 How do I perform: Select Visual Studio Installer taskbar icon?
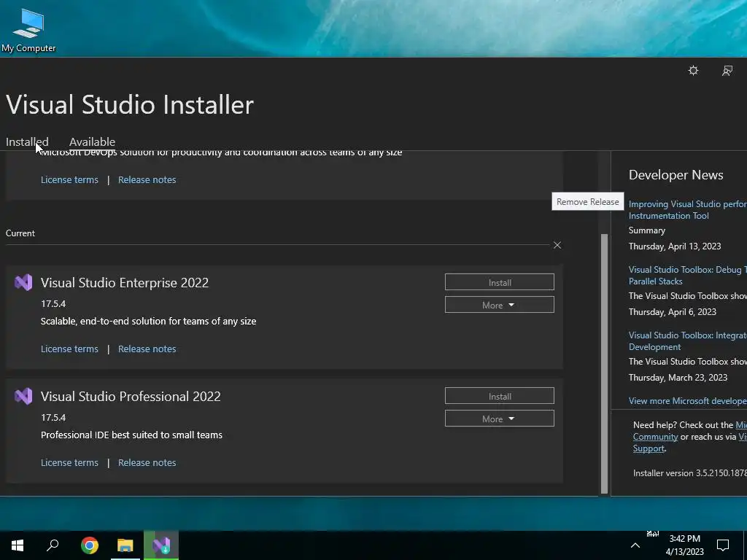pyautogui.click(x=161, y=545)
